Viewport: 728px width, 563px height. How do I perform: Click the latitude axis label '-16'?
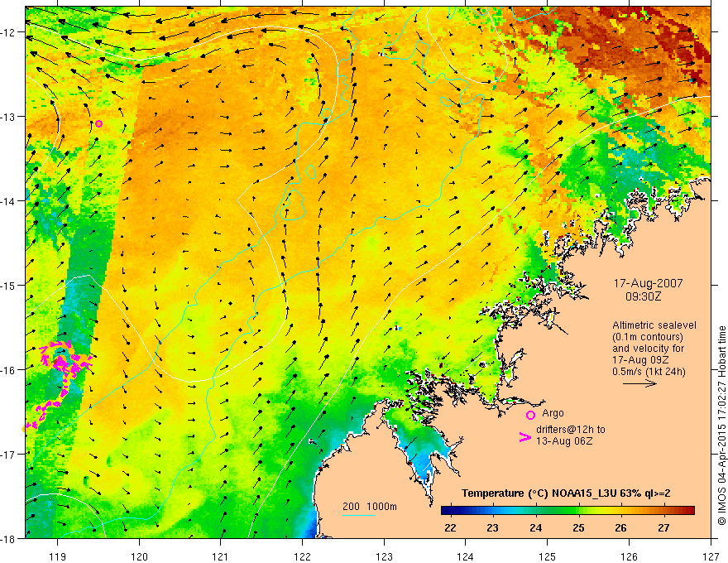pyautogui.click(x=7, y=370)
